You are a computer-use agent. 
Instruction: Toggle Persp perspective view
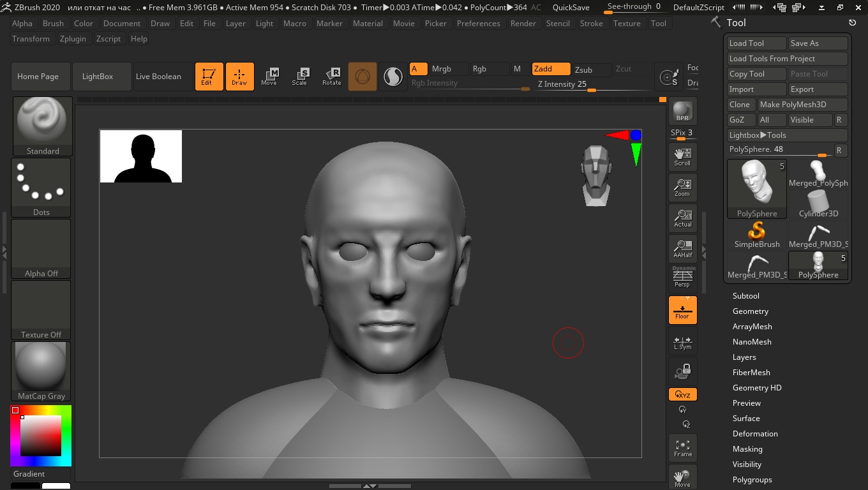tap(682, 278)
